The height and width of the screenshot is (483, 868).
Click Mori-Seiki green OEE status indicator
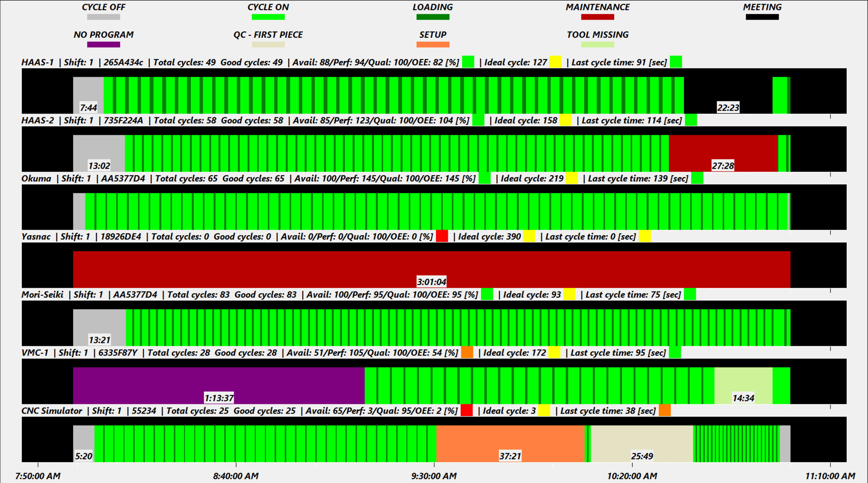tap(487, 294)
